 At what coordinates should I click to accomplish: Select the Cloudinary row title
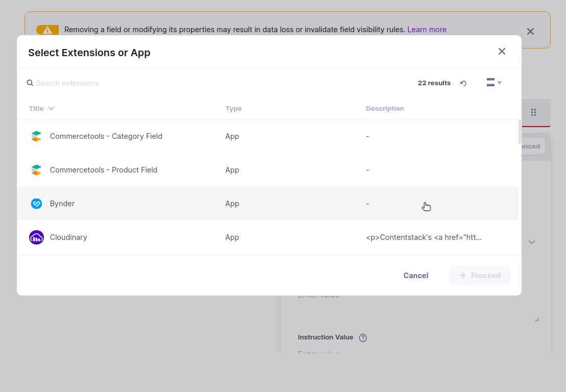tap(68, 237)
